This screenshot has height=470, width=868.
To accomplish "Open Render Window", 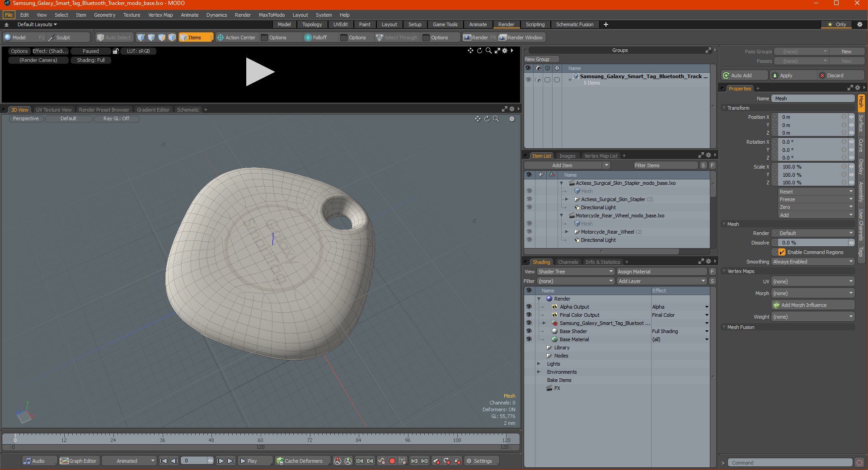I will (x=521, y=38).
